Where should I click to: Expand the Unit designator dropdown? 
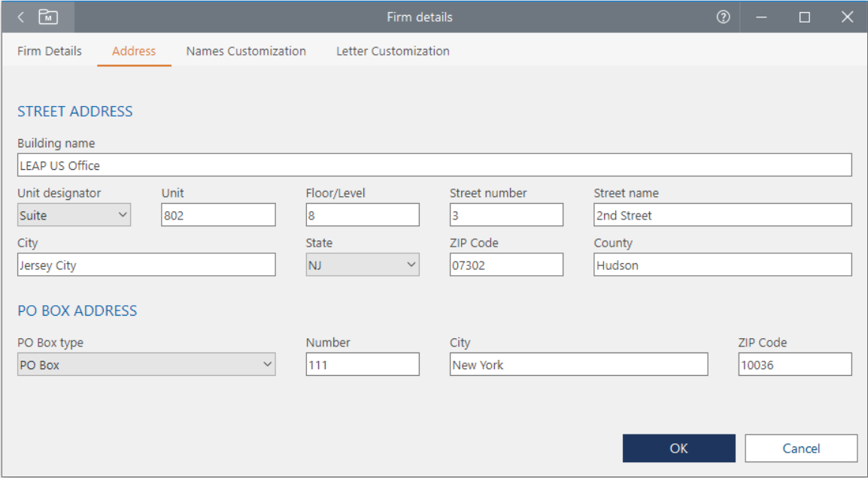74,215
